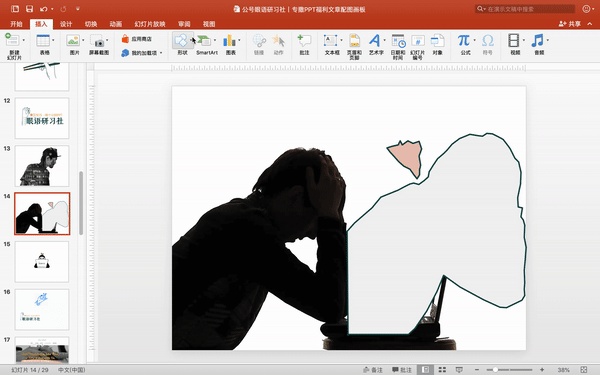Switch to the 开始 (Home) tab
This screenshot has height=375, width=600.
pyautogui.click(x=16, y=24)
